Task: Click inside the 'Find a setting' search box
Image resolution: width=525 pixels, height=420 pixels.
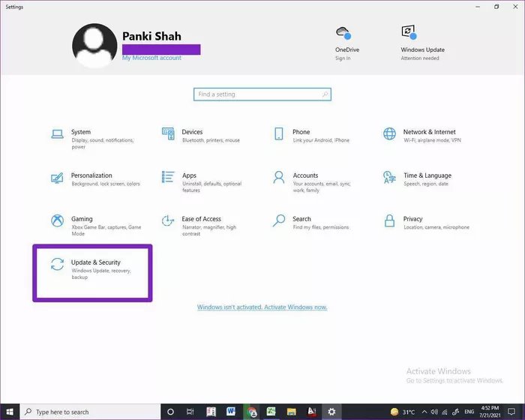Action: click(262, 94)
